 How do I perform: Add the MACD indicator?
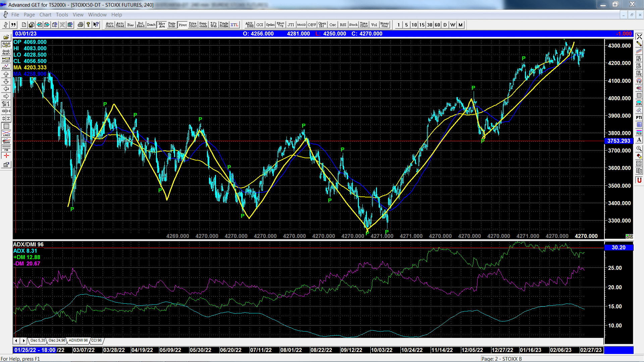[302, 25]
